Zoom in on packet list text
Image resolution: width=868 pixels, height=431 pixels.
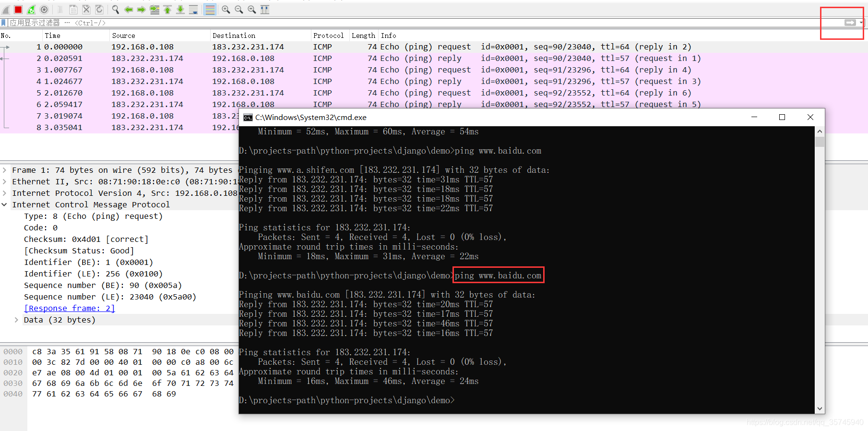[226, 10]
